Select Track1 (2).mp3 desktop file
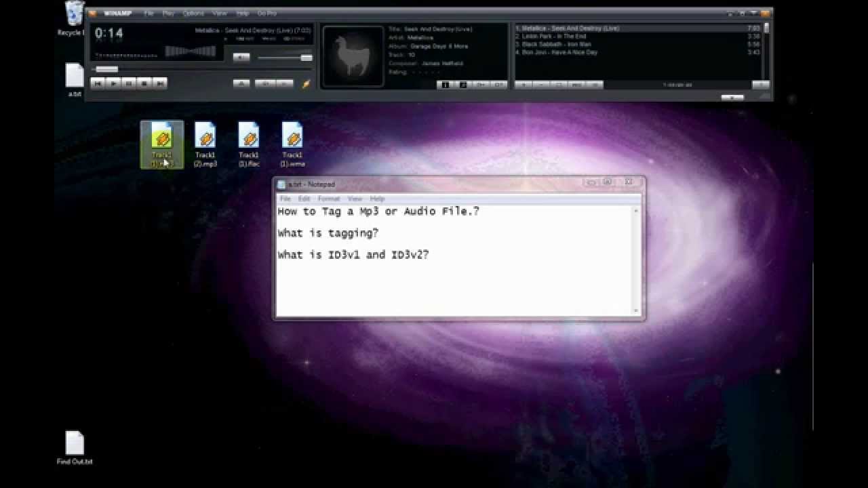The width and height of the screenshot is (868, 488). [205, 144]
